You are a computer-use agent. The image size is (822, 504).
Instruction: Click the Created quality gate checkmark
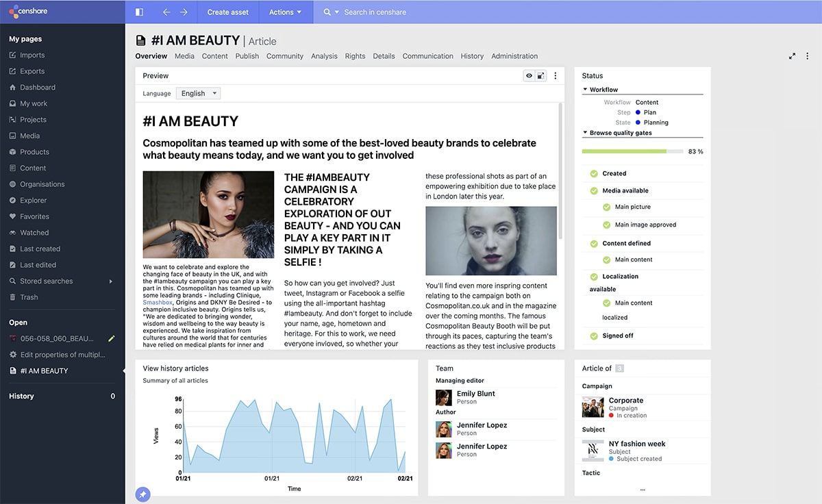click(594, 173)
